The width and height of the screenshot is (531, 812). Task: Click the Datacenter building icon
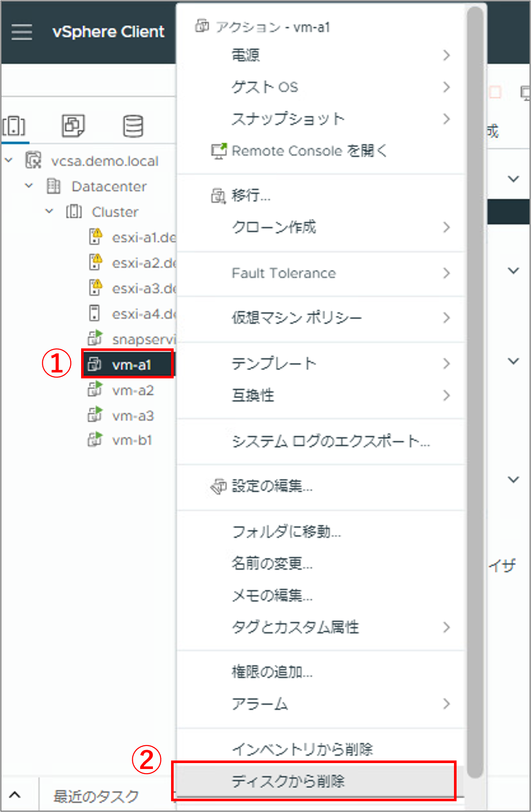tap(53, 186)
